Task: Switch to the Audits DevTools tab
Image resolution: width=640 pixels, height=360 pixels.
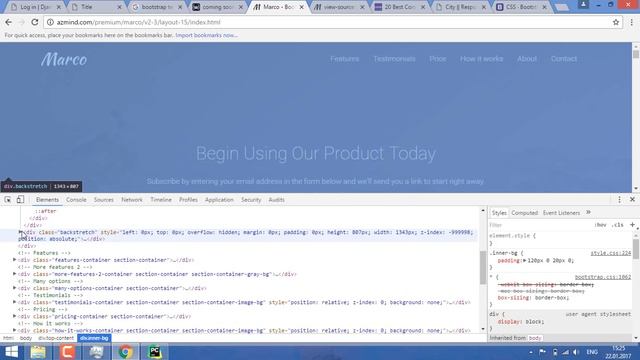Action: [276, 200]
